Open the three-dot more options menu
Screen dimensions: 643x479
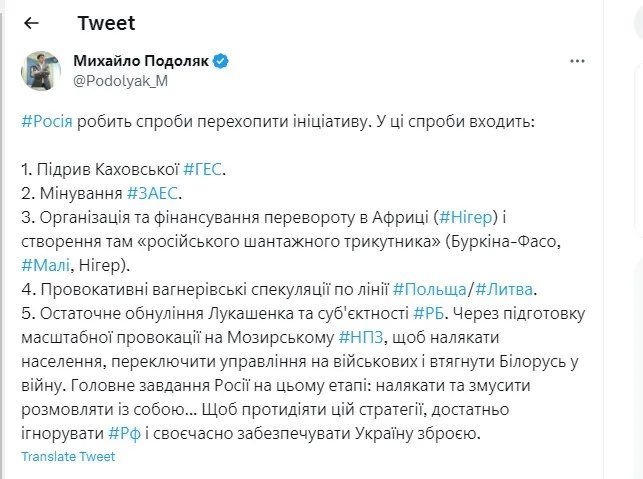click(577, 62)
